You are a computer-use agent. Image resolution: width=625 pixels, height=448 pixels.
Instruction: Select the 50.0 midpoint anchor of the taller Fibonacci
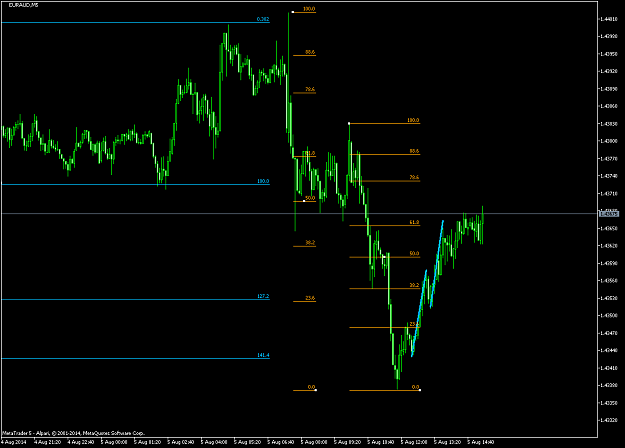click(304, 201)
